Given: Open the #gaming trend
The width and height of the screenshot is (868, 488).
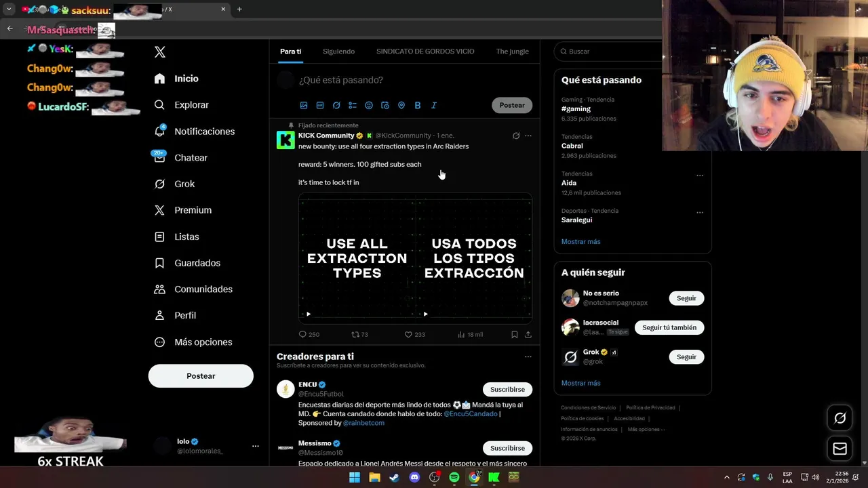Looking at the screenshot, I should (x=576, y=109).
